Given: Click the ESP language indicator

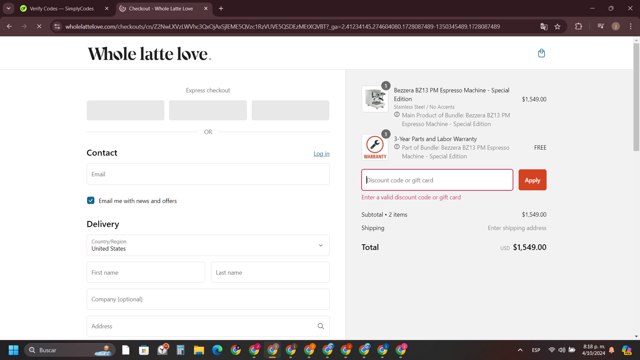Looking at the screenshot, I should [x=536, y=350].
